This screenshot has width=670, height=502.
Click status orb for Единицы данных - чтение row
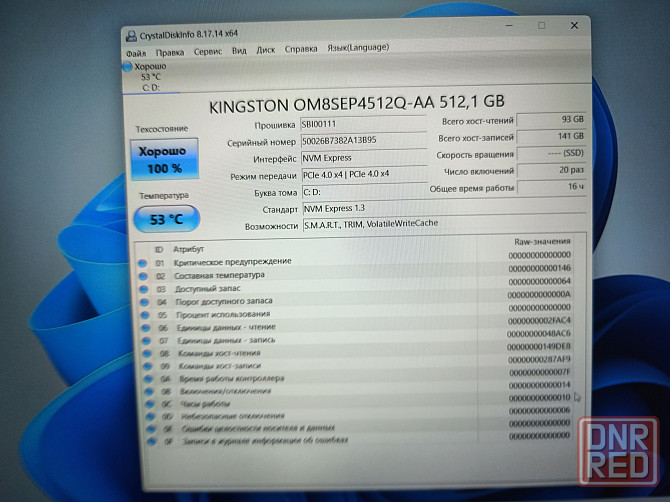(x=146, y=328)
